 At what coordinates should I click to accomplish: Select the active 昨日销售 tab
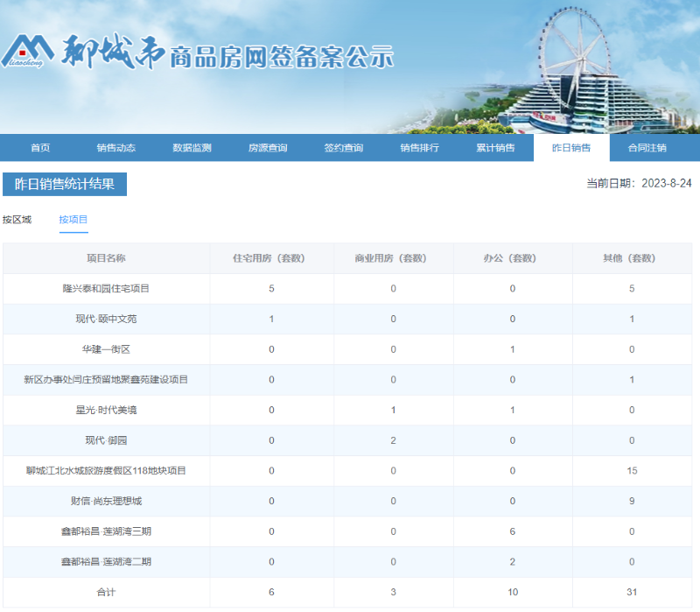point(571,148)
